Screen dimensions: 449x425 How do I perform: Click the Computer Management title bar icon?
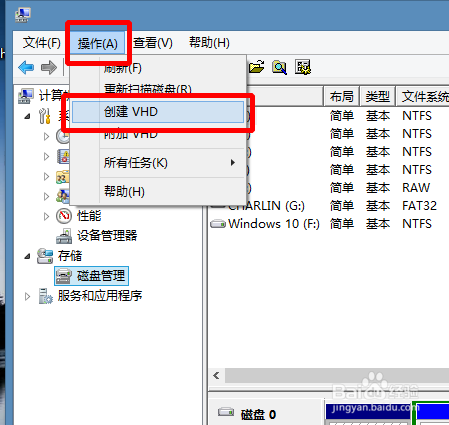(x=22, y=14)
